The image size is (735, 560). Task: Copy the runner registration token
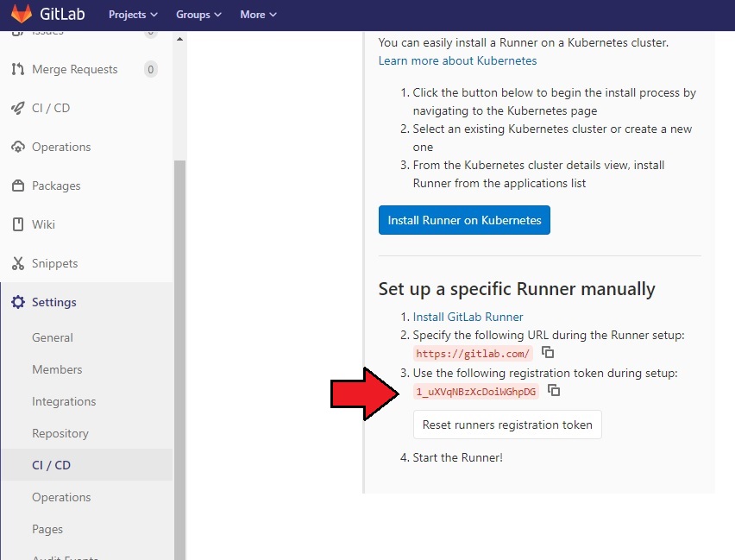(x=555, y=391)
